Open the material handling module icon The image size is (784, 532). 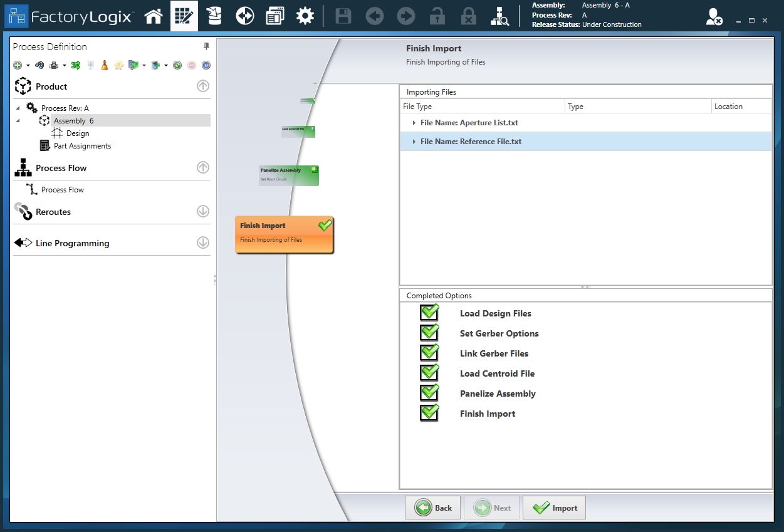click(214, 16)
